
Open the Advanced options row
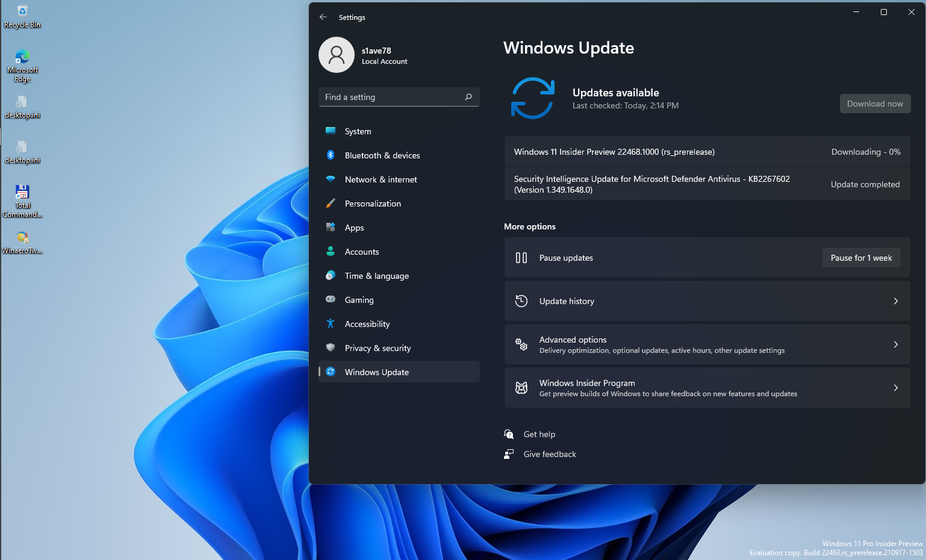pos(707,344)
